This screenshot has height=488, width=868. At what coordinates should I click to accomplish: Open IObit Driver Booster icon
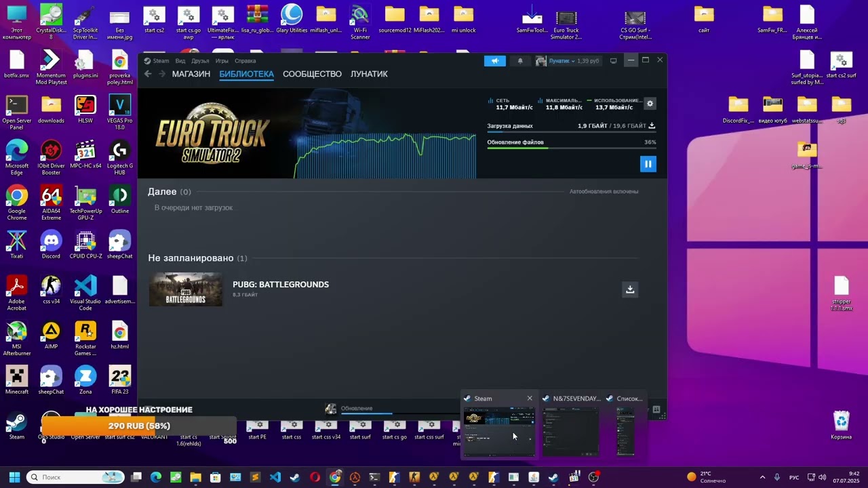point(51,157)
